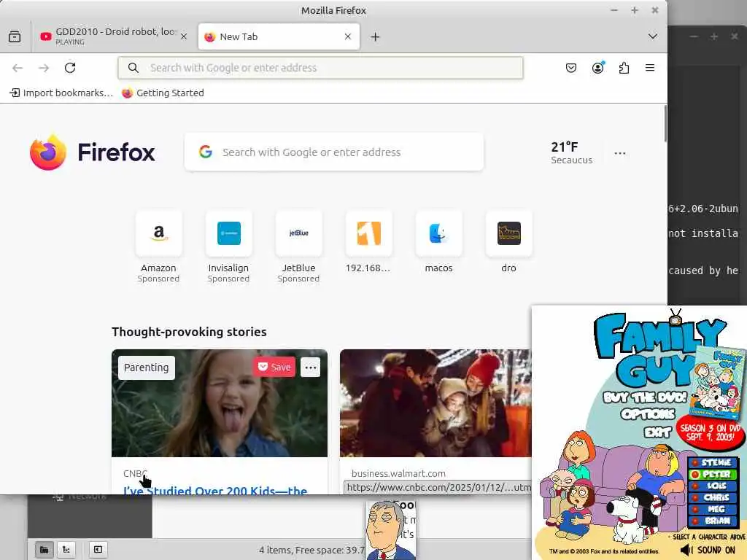Click the 4 items, Free space status text

click(x=311, y=550)
